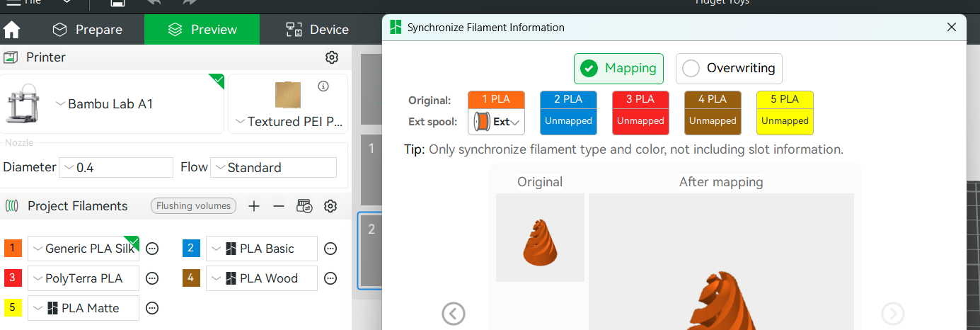Click the Printer panel icon
Screen dimensions: 980x330
(11, 57)
